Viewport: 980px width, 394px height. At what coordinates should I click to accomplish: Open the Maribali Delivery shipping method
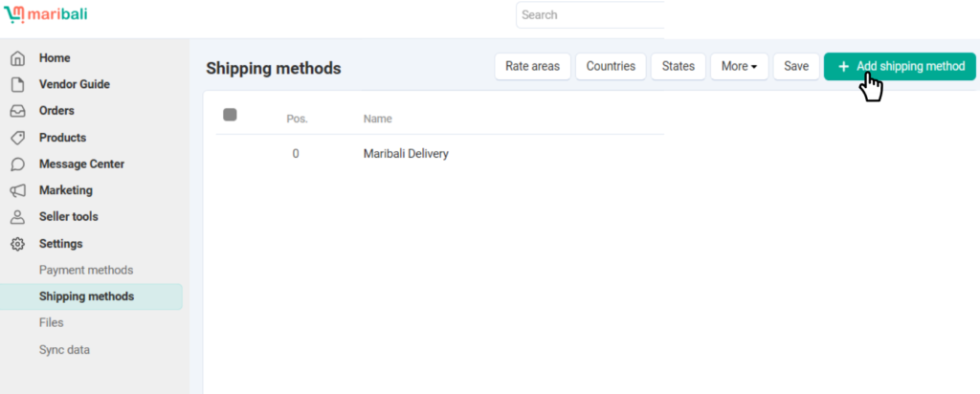pyautogui.click(x=406, y=154)
